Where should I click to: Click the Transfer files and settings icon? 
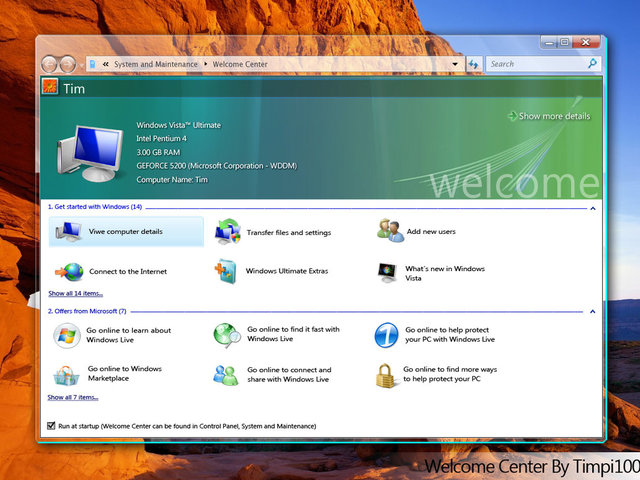[x=228, y=232]
